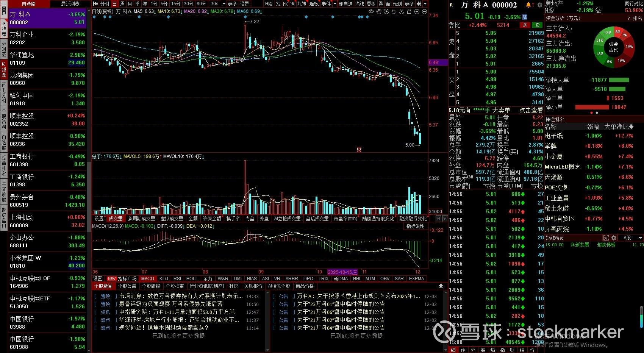Click the eye visibility icon above the chart
Viewport: 644px width, 353px height.
point(371,12)
